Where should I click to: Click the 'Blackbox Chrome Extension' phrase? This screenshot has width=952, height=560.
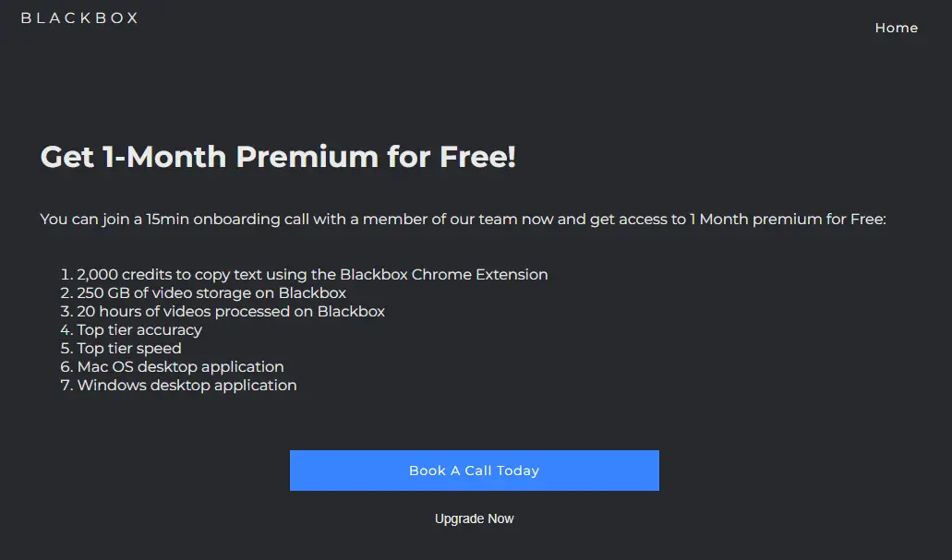443,275
